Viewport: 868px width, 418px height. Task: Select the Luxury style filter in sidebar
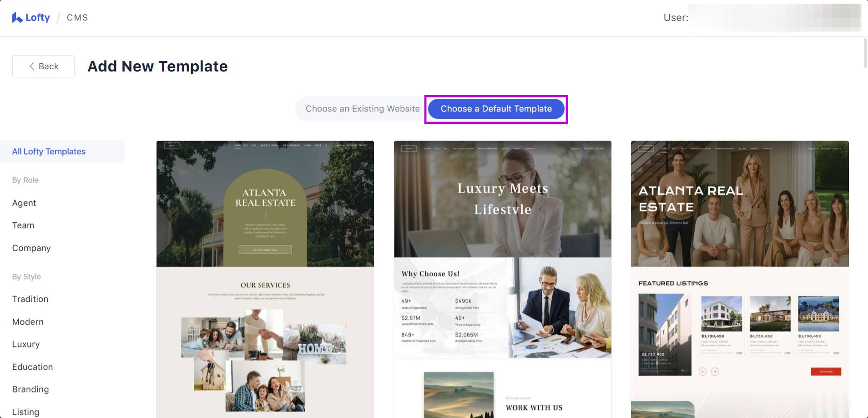26,344
